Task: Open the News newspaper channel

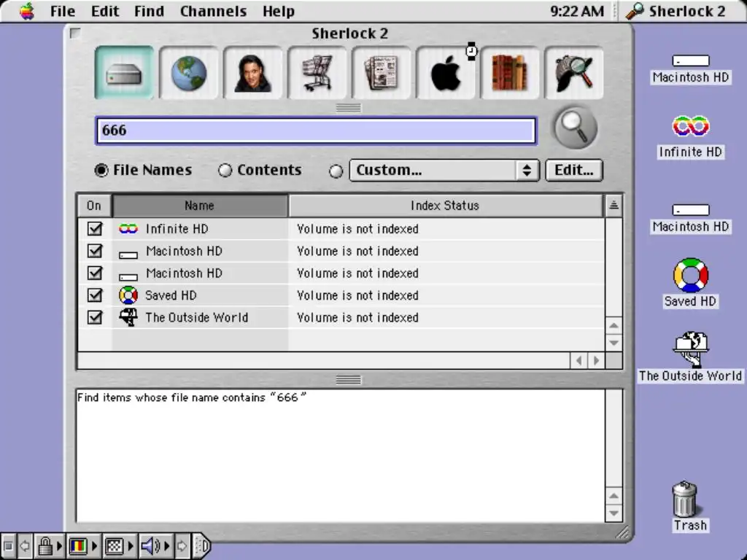Action: pyautogui.click(x=381, y=72)
